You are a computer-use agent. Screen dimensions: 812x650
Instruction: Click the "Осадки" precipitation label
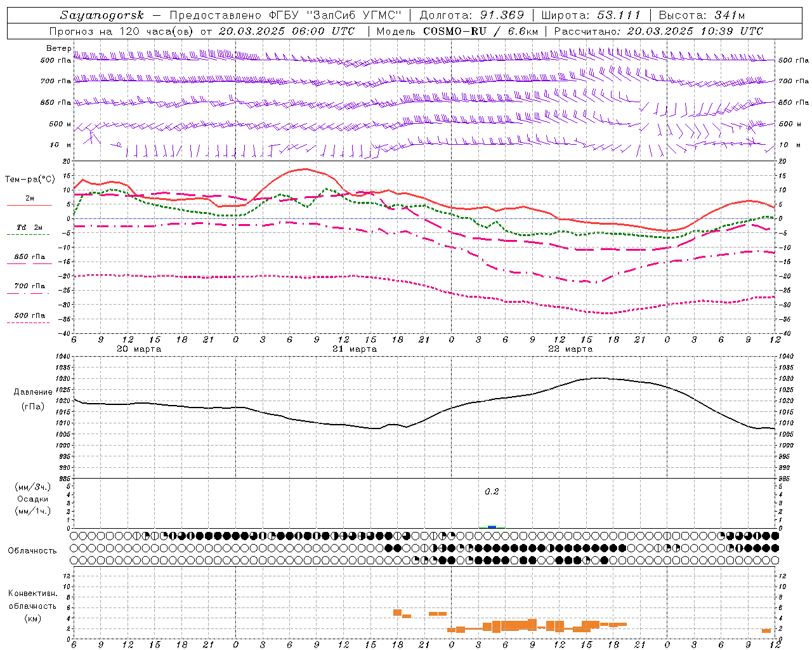click(33, 499)
